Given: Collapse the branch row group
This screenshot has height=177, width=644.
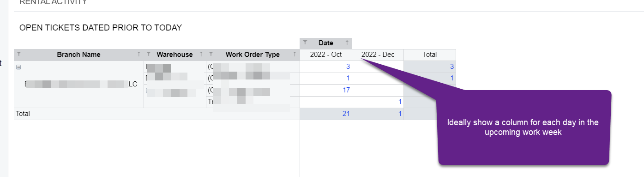Looking at the screenshot, I should tap(18, 67).
